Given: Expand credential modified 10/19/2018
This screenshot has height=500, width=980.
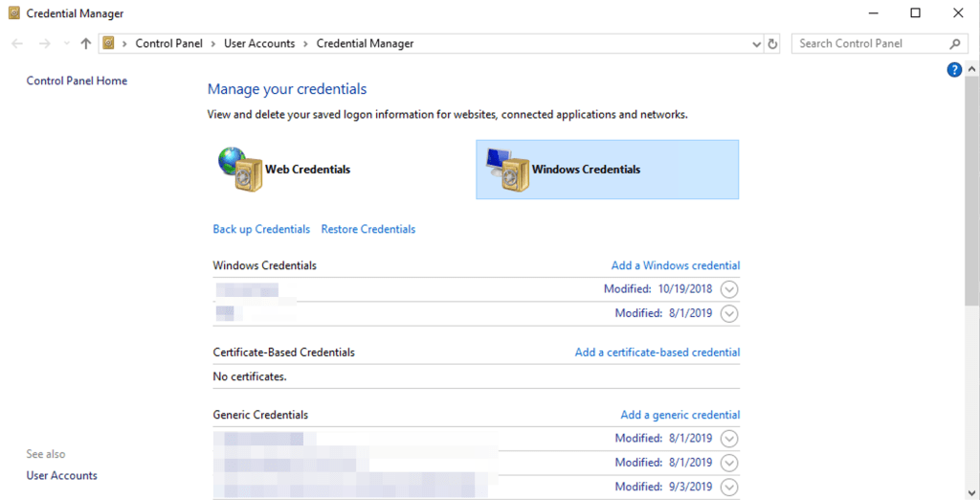Looking at the screenshot, I should point(729,289).
